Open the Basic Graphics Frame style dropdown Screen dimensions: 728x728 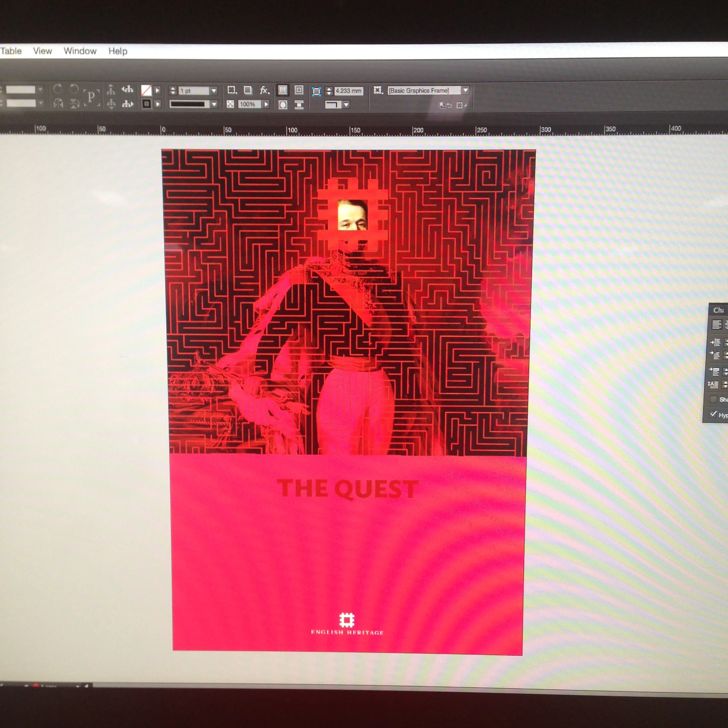[x=466, y=90]
